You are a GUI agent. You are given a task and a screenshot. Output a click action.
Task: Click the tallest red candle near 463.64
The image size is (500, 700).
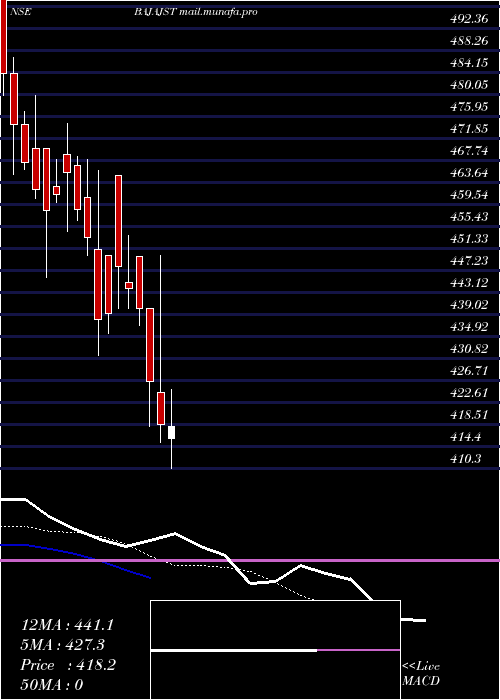pyautogui.click(x=118, y=221)
